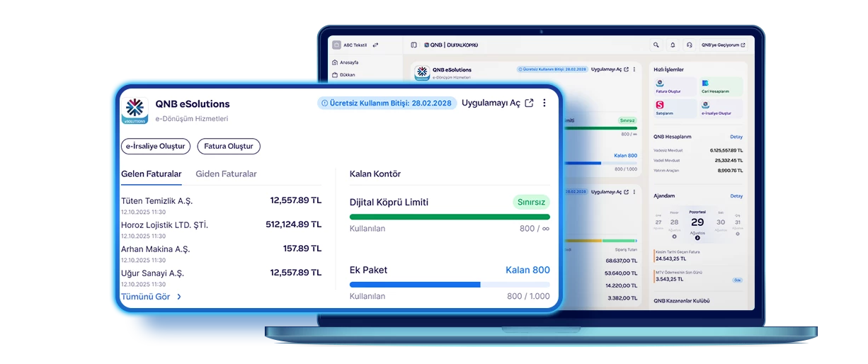Open the notifications bell in the laptop header

click(673, 45)
